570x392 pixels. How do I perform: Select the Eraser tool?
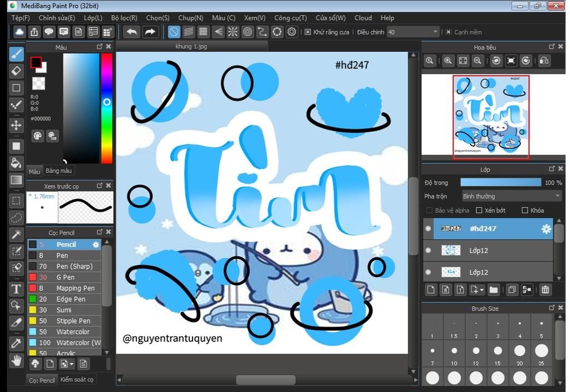(16, 71)
